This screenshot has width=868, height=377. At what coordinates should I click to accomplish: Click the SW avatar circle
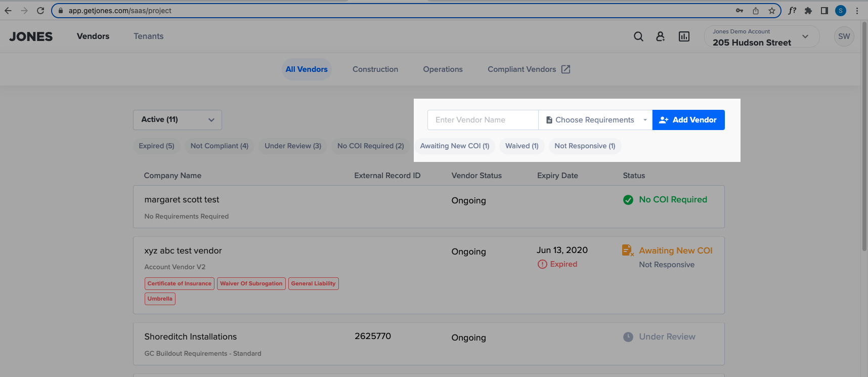pos(844,36)
